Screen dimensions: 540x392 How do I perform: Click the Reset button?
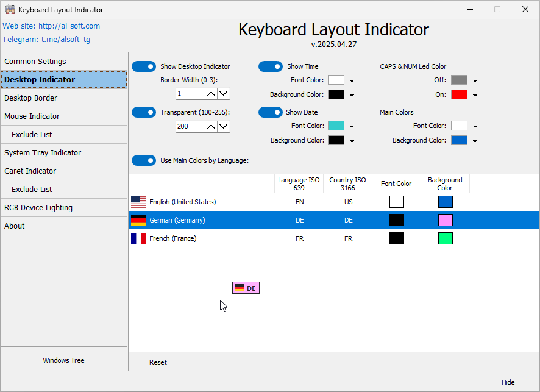coord(158,362)
